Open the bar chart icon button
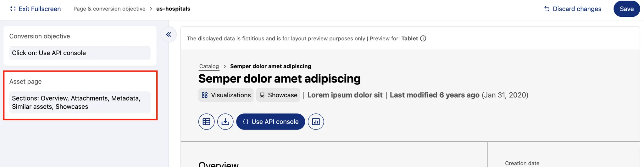644x167 pixels. 316,122
